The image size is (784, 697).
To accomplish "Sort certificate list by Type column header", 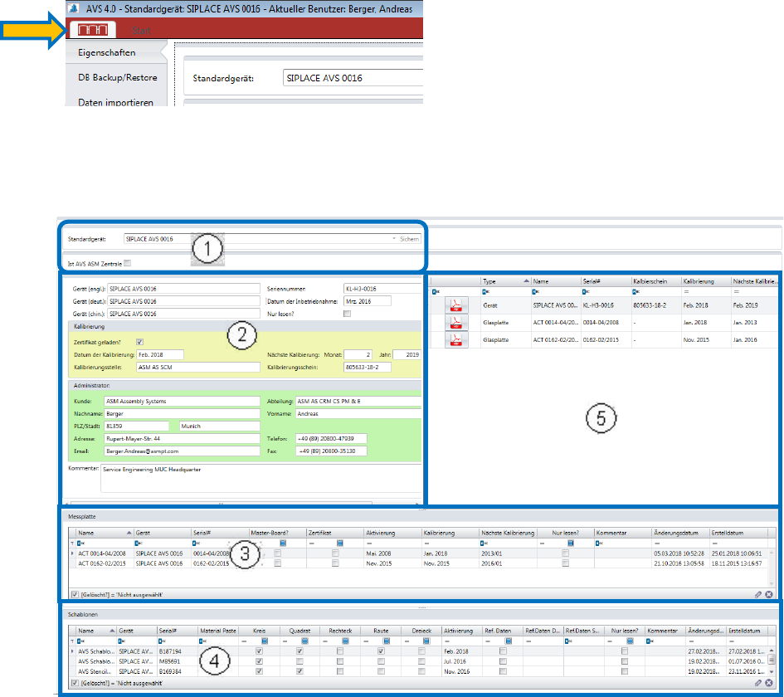I will 505,281.
